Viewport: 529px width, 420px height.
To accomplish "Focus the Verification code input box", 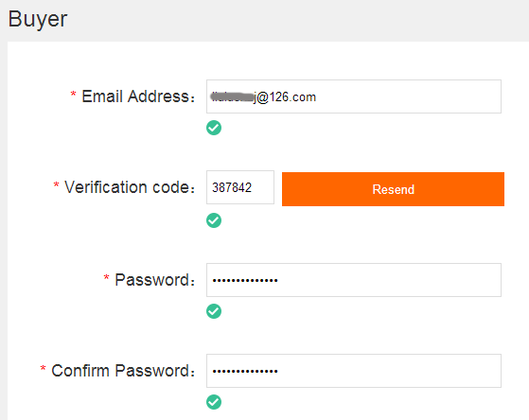I will point(240,187).
